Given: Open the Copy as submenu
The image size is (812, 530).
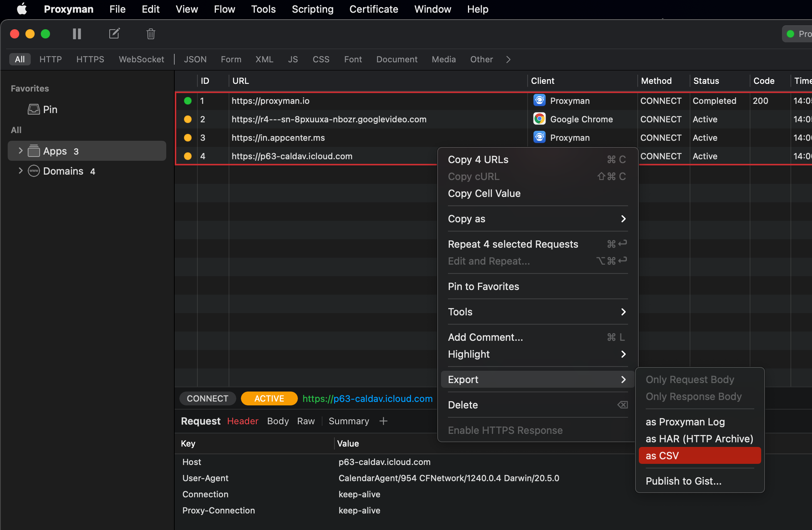Looking at the screenshot, I should [466, 218].
